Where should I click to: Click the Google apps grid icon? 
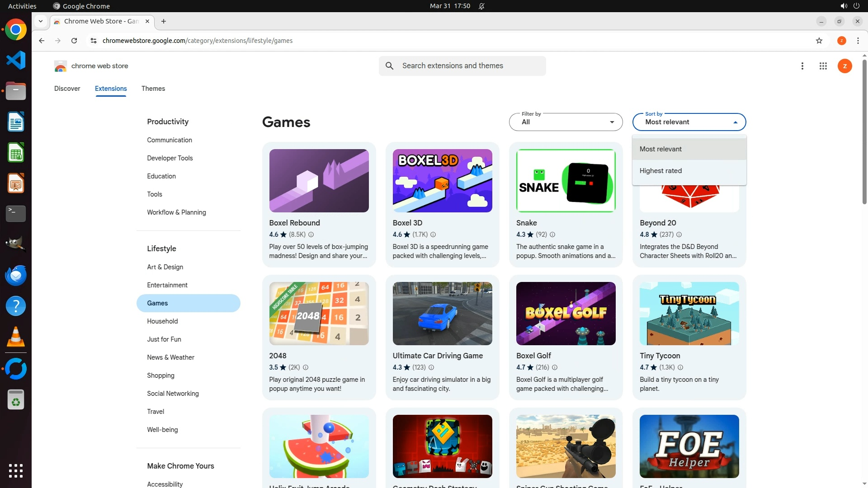coord(823,66)
